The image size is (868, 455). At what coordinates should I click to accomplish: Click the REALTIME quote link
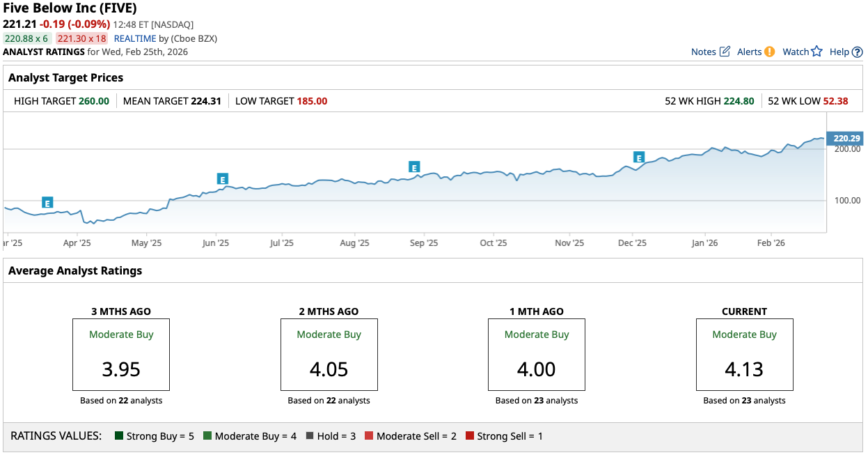click(x=136, y=38)
